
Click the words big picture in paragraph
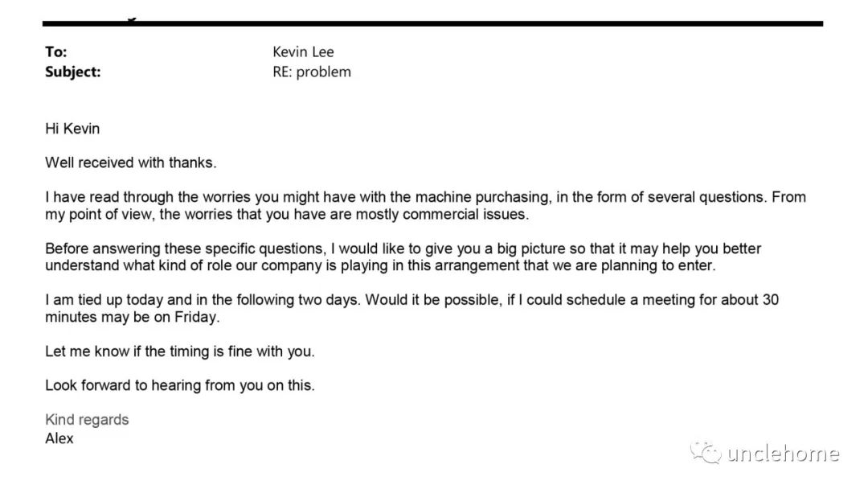[533, 249]
